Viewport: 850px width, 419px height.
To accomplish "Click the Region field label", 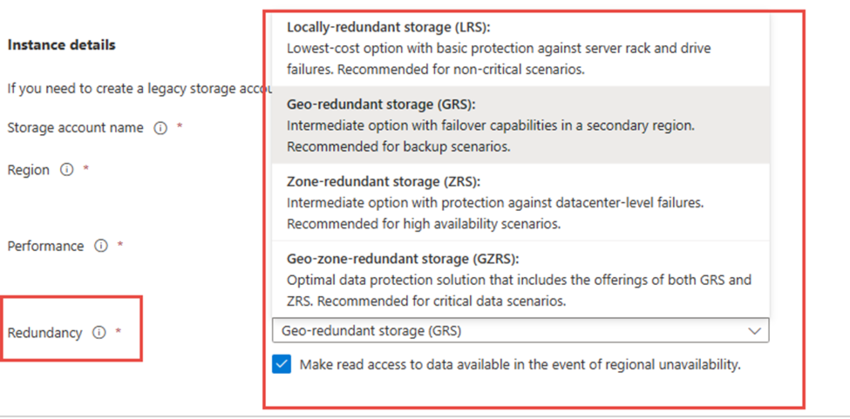I will point(28,170).
